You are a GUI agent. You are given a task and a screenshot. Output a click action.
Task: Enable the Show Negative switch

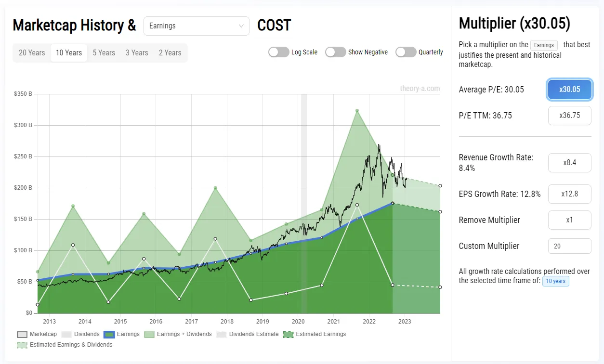click(x=335, y=52)
